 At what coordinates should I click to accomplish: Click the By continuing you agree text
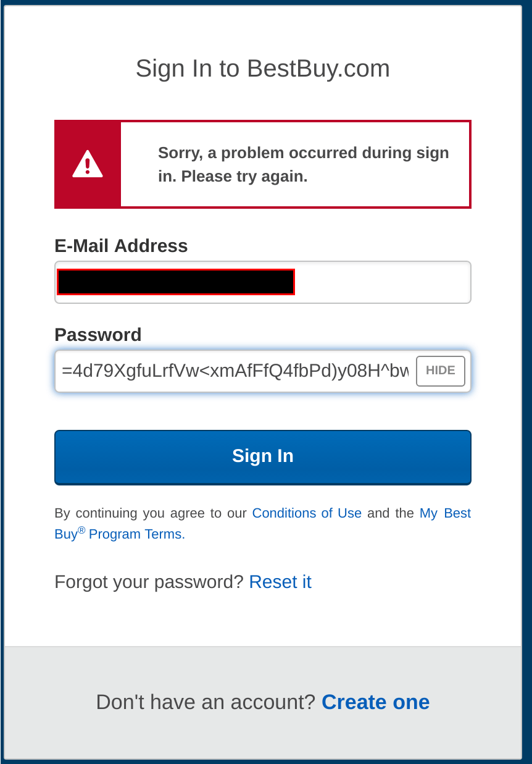coord(151,513)
